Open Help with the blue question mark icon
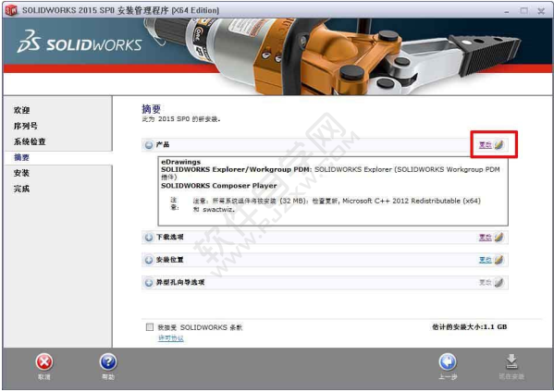Viewport: 554px width, 392px height. click(108, 362)
